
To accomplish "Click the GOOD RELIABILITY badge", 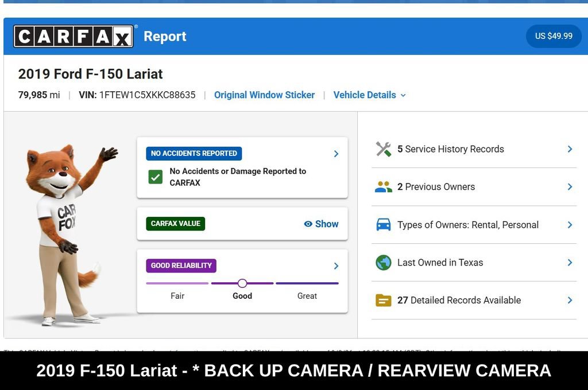I will click(181, 266).
